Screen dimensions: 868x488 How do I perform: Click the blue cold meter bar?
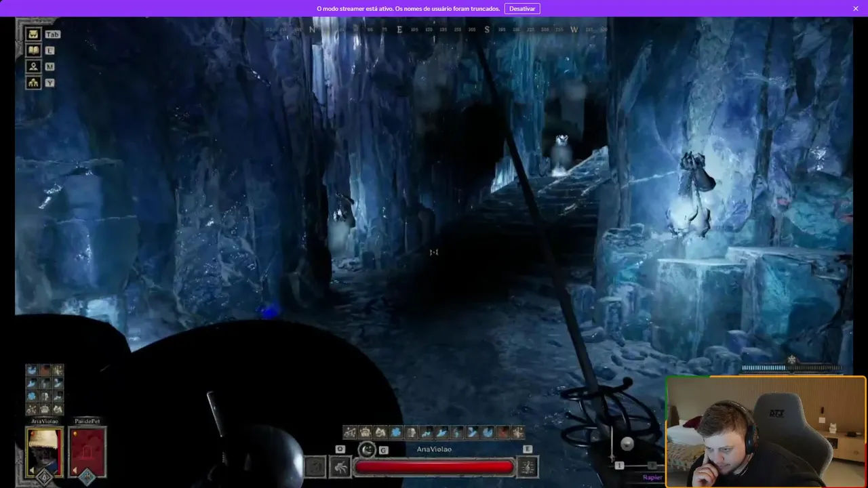(792, 368)
